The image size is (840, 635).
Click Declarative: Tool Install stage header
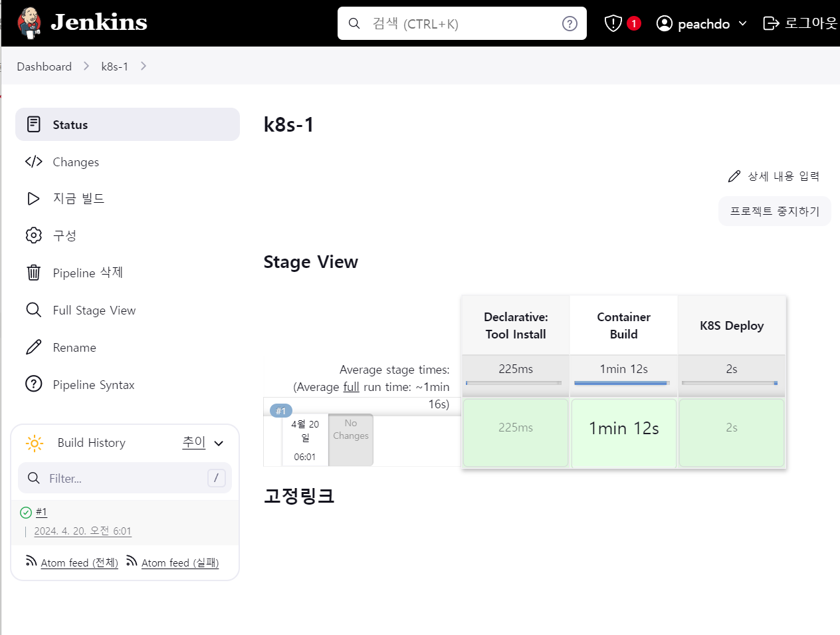pos(516,325)
